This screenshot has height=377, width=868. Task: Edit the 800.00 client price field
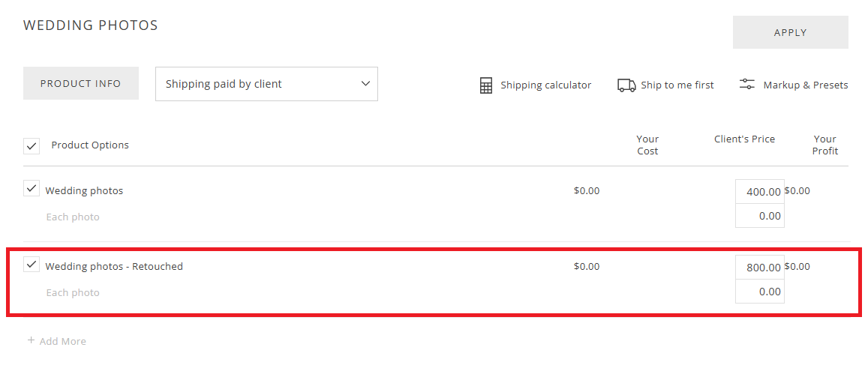click(x=759, y=267)
